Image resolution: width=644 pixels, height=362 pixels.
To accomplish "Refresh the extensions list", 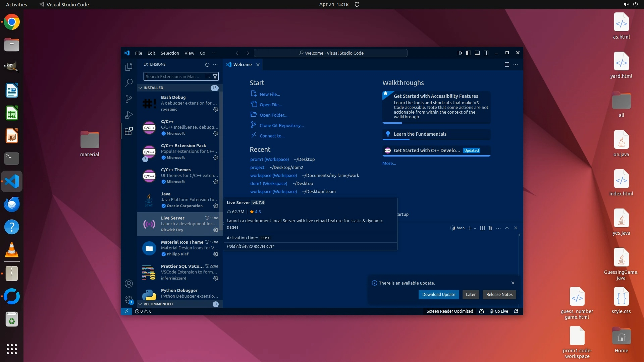I will click(x=207, y=64).
